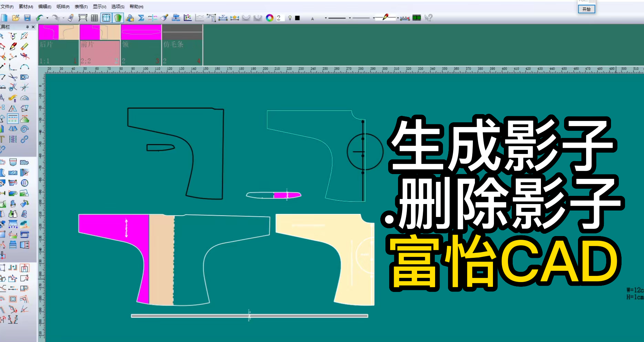
Task: Select the sewing machine tool
Action: click(x=24, y=234)
